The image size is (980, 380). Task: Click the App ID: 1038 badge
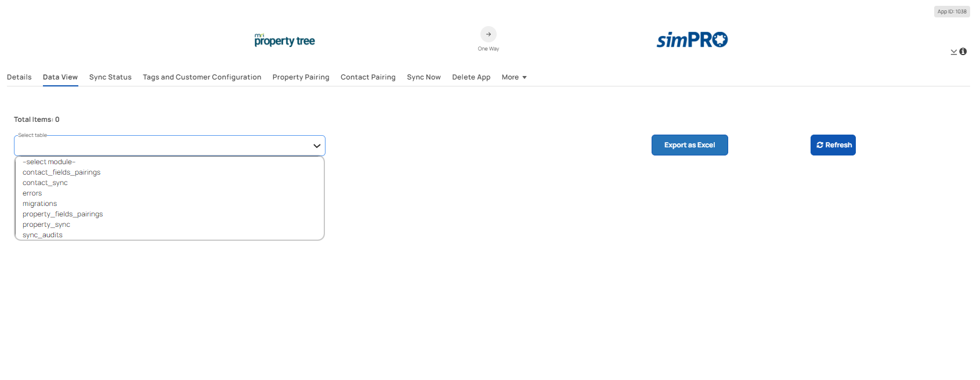pyautogui.click(x=952, y=12)
